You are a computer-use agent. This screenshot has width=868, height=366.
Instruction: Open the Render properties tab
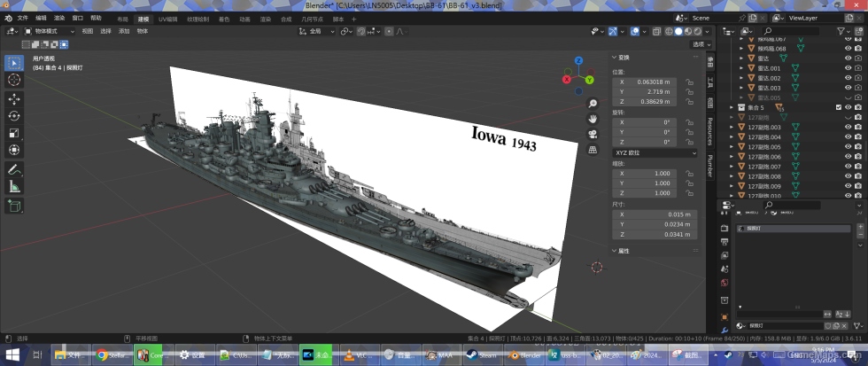coord(725,228)
